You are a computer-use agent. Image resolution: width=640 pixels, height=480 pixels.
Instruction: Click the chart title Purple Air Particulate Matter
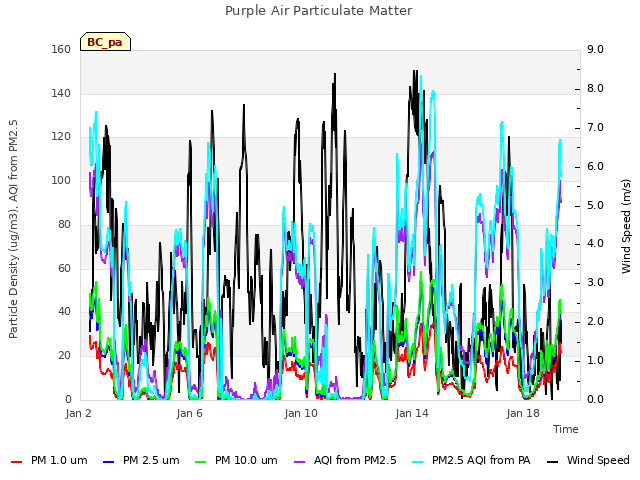(x=319, y=11)
